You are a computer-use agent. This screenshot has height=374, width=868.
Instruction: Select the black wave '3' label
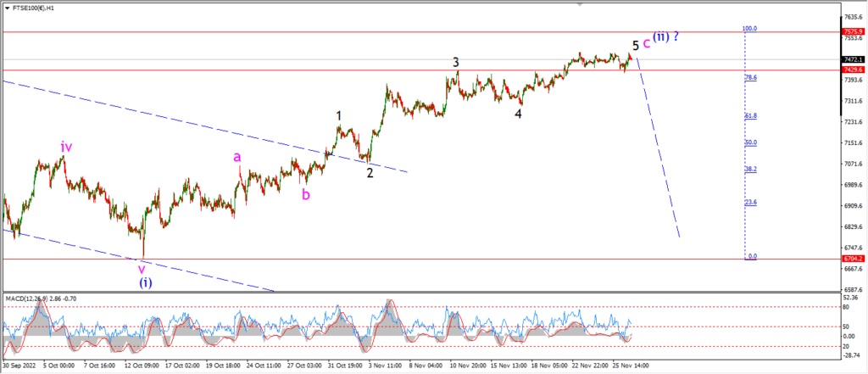click(456, 62)
